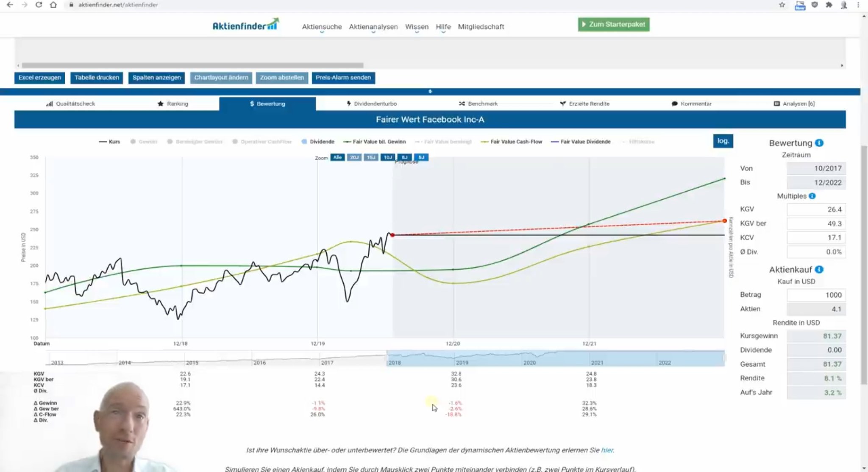
Task: Click the Zum Starterpaket button
Action: [x=613, y=24]
